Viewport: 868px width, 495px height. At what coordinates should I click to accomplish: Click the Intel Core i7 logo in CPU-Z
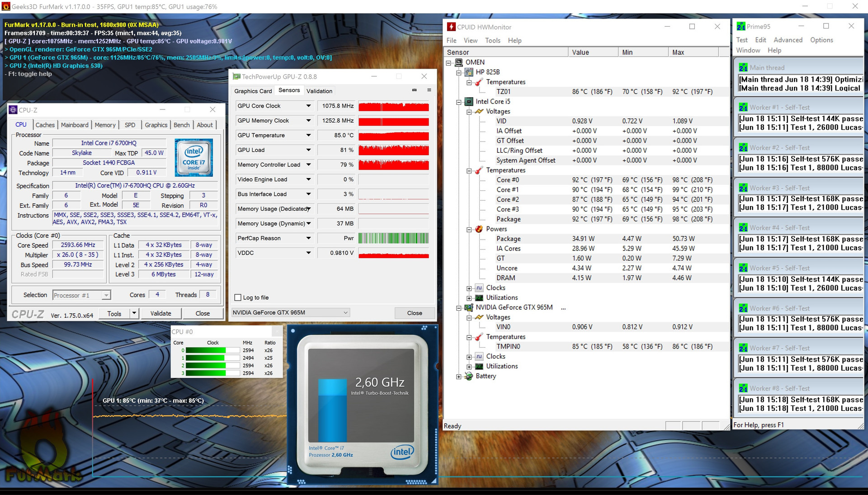click(x=193, y=158)
